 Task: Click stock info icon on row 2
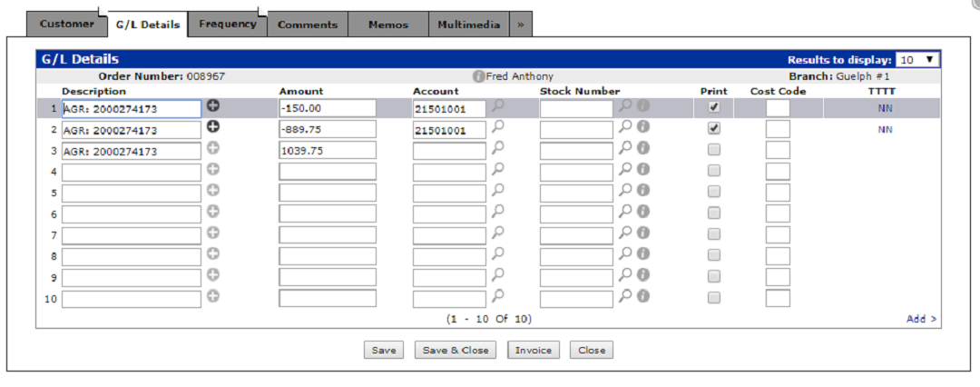tap(643, 128)
